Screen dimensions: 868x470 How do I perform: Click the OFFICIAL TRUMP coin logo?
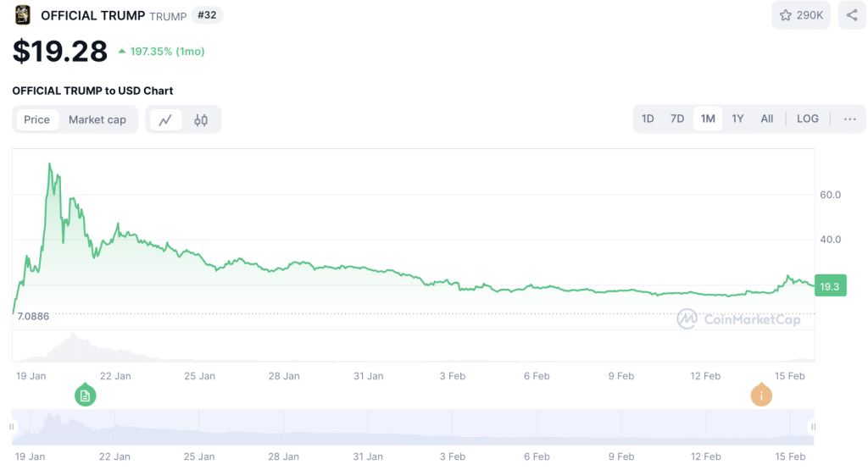coord(23,15)
